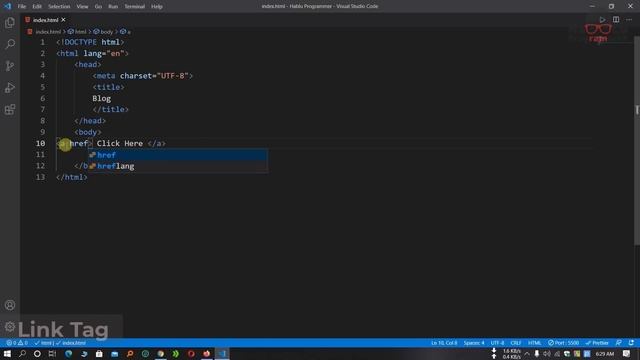Open the Windows Start menu
The height and width of the screenshot is (360, 640).
(7, 353)
